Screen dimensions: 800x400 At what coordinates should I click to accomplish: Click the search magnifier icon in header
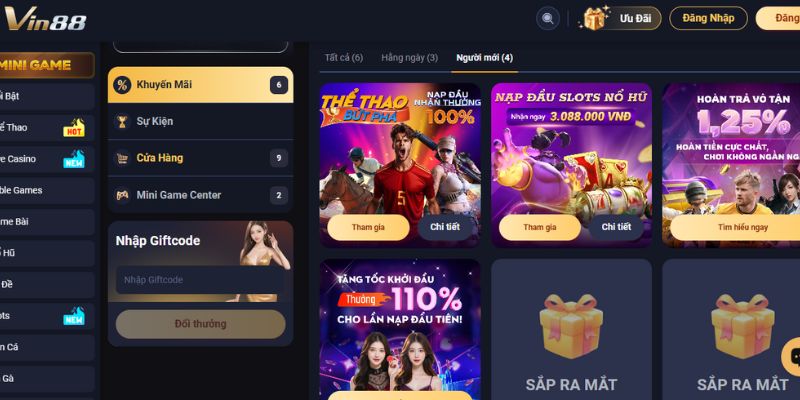548,18
